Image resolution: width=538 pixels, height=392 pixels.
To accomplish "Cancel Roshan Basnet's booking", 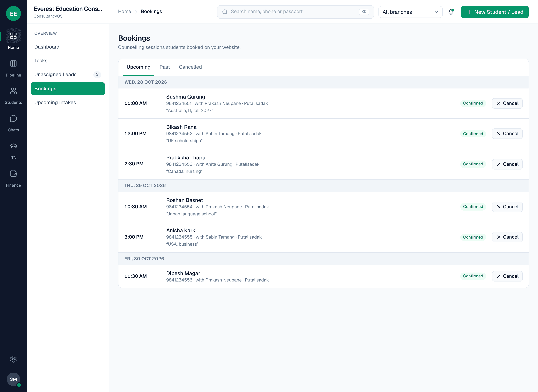I will [x=507, y=207].
